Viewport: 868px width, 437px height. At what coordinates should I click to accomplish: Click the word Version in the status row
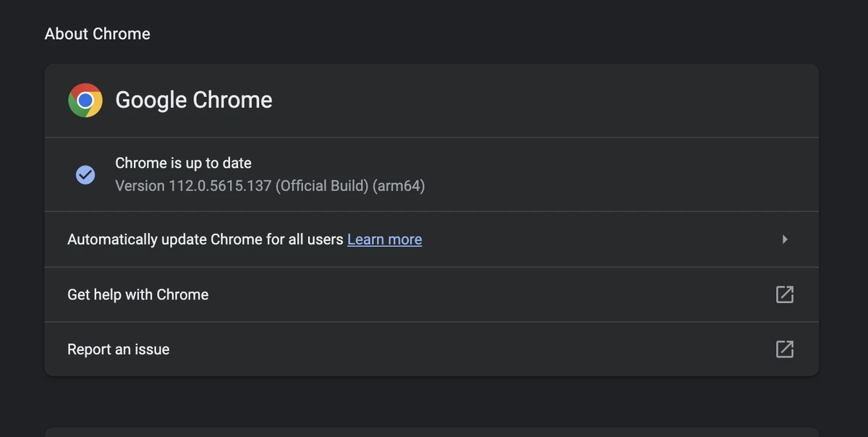coord(140,186)
